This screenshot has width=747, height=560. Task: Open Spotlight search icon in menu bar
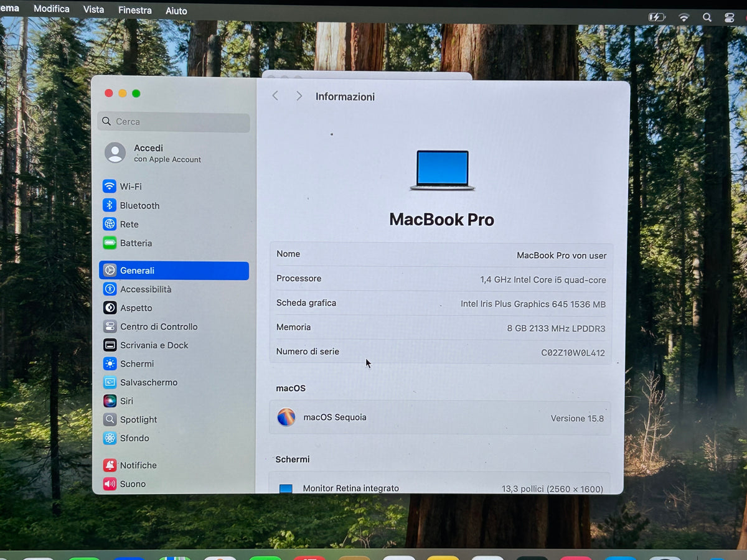point(707,17)
